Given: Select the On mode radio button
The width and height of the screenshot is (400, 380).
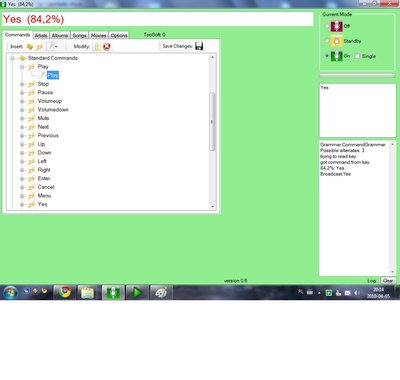Looking at the screenshot, I should click(x=327, y=56).
